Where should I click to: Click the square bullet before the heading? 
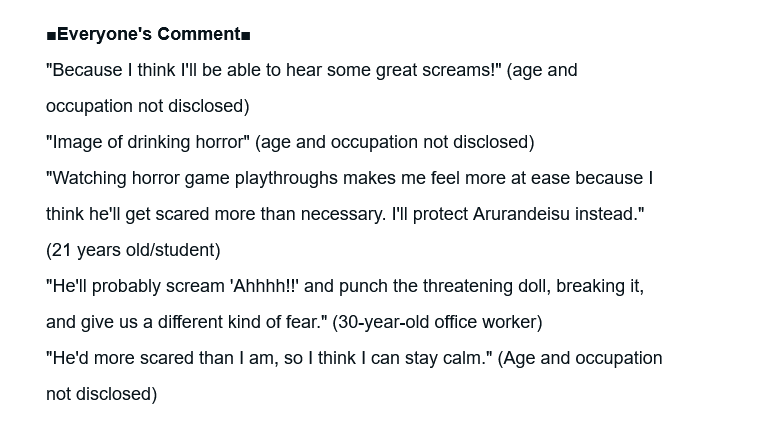(x=51, y=35)
